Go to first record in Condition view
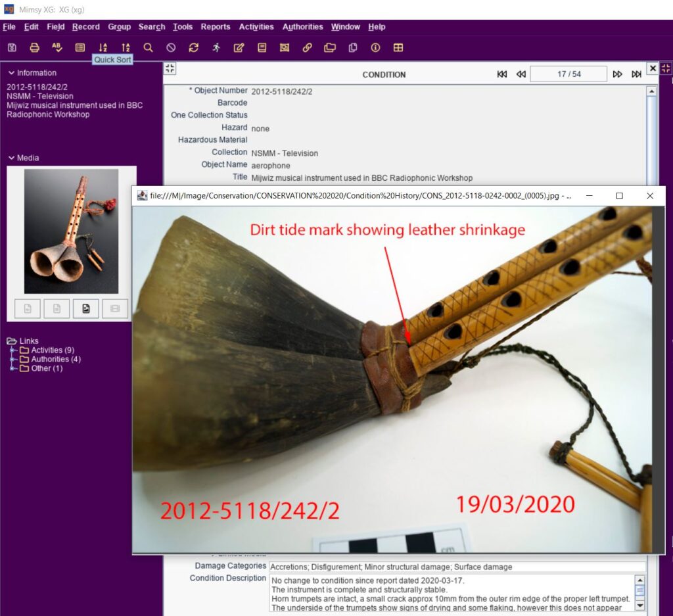The height and width of the screenshot is (616, 673). (501, 74)
